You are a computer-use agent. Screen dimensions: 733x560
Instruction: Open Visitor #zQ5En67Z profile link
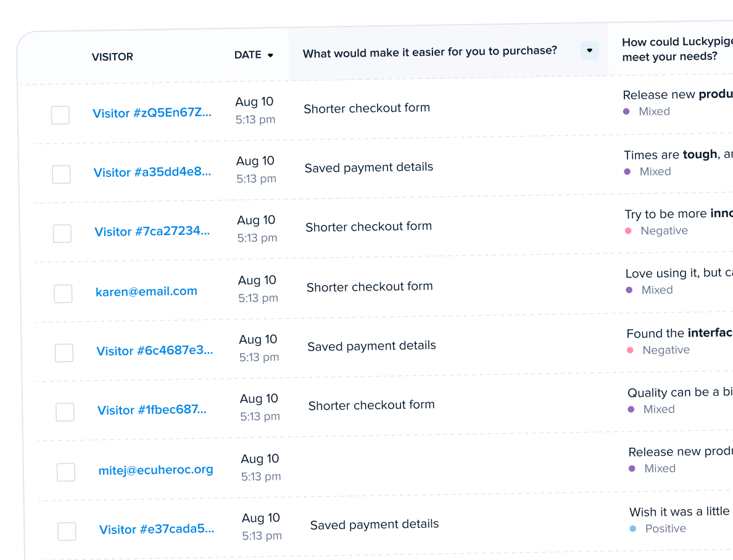pos(152,113)
